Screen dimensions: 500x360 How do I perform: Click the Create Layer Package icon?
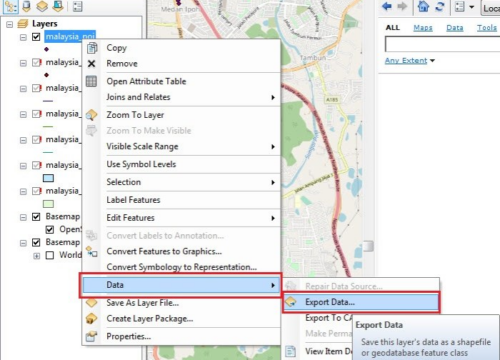tap(91, 319)
